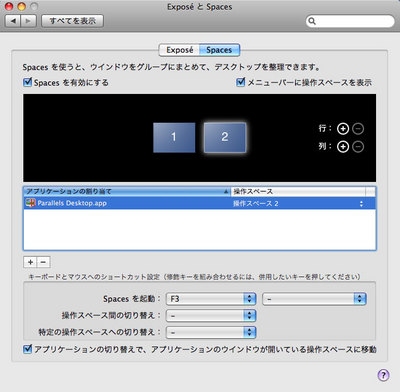The width and height of the screenshot is (400, 392).
Task: Remove a row with the 行 minus icon
Action: pos(358,129)
